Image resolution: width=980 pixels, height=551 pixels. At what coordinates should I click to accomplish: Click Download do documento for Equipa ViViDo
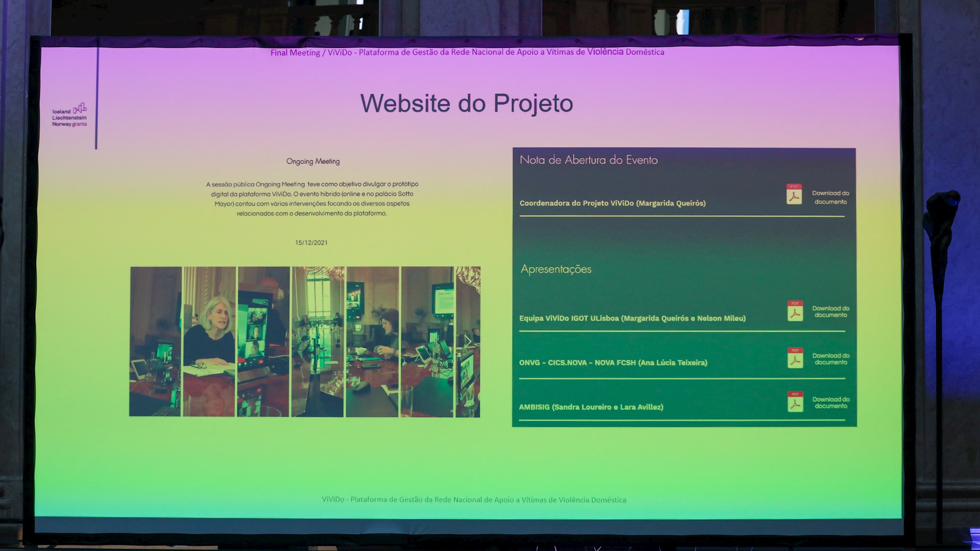click(x=830, y=312)
